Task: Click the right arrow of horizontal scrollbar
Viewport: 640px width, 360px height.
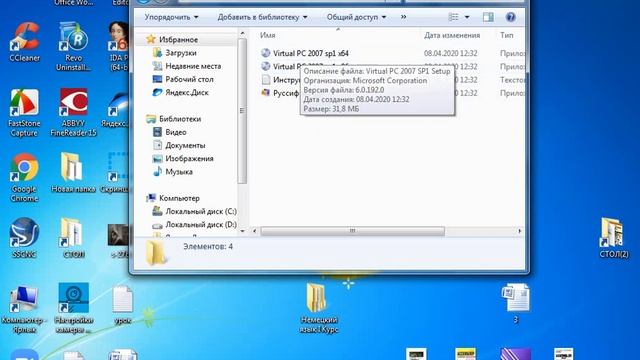Action: click(520, 231)
